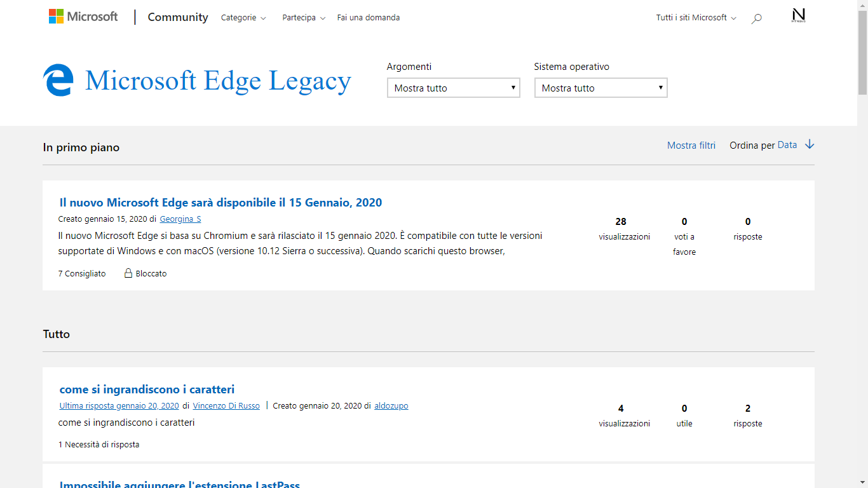This screenshot has width=868, height=488.
Task: Click the 4 visualizzazioni count
Action: (624, 416)
